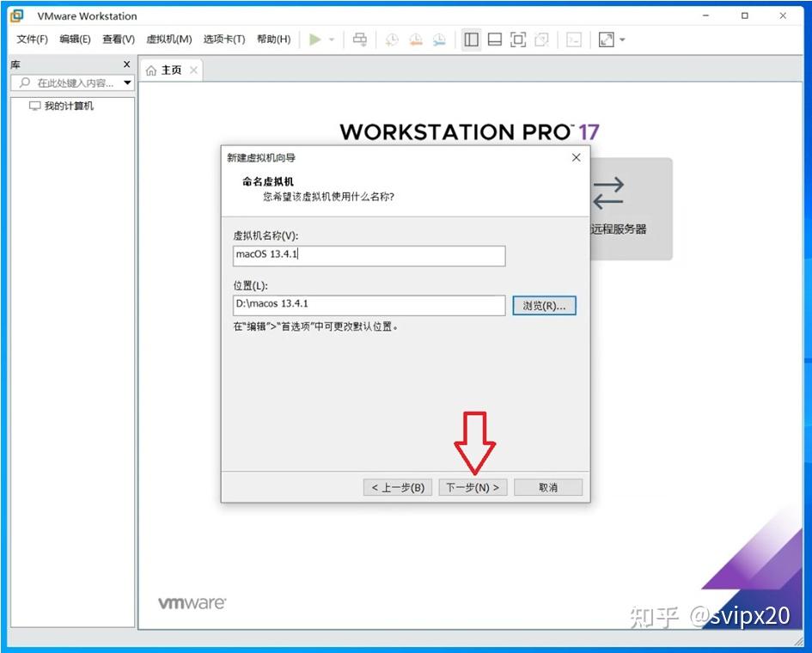Click the library search input field
812x653 pixels.
(72, 82)
